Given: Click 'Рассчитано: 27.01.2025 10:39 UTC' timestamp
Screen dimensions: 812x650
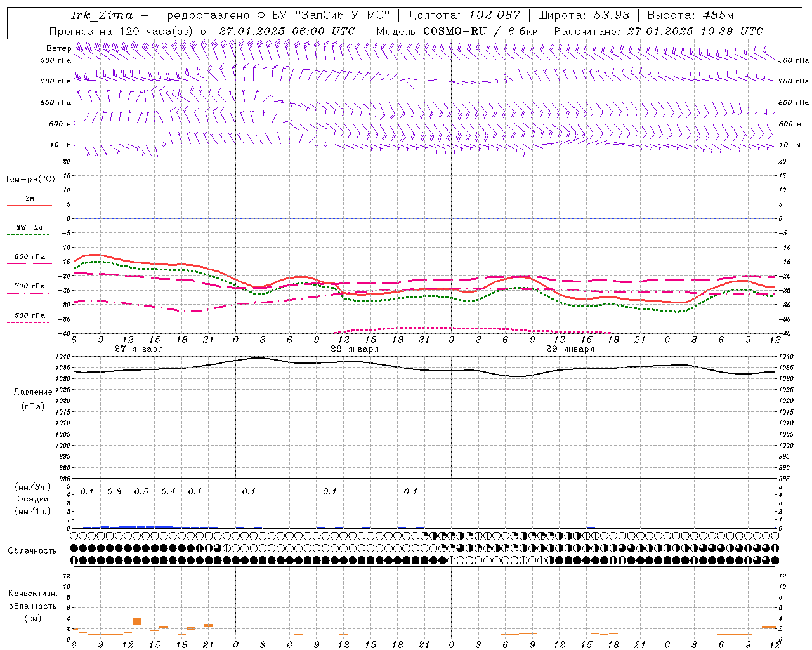Looking at the screenshot, I should [658, 31].
